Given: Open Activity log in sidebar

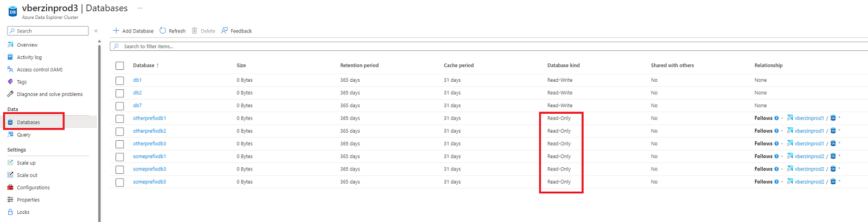Looking at the screenshot, I should pos(29,57).
